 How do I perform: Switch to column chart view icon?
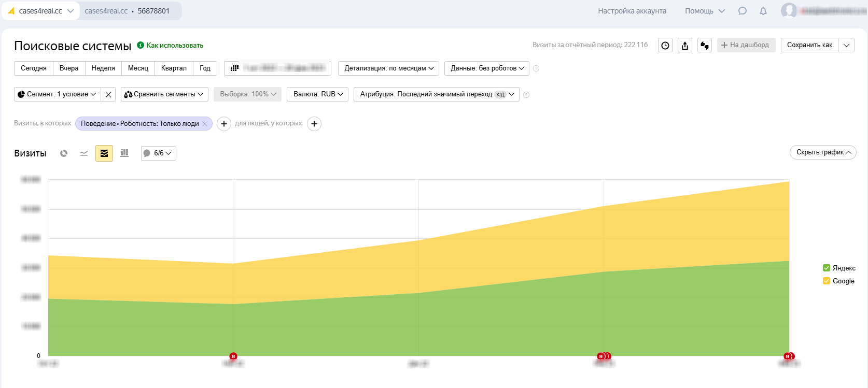124,153
